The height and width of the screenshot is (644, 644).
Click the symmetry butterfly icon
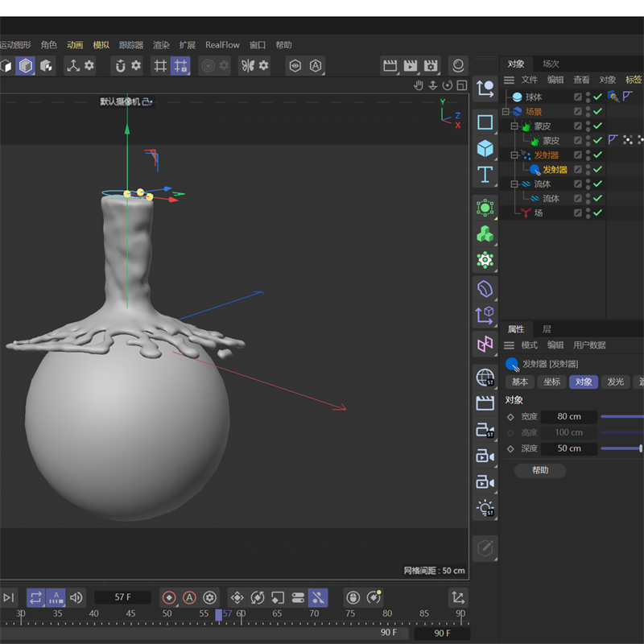pos(247,66)
